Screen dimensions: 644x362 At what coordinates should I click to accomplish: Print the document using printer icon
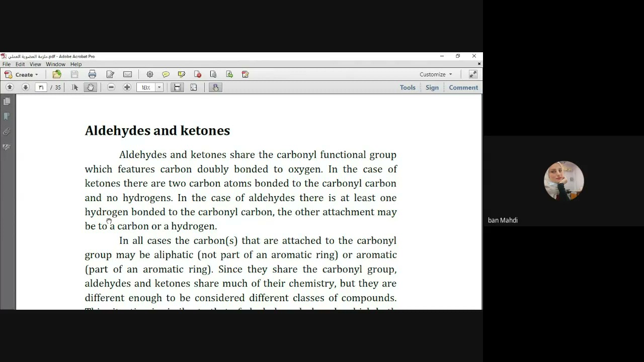[92, 74]
